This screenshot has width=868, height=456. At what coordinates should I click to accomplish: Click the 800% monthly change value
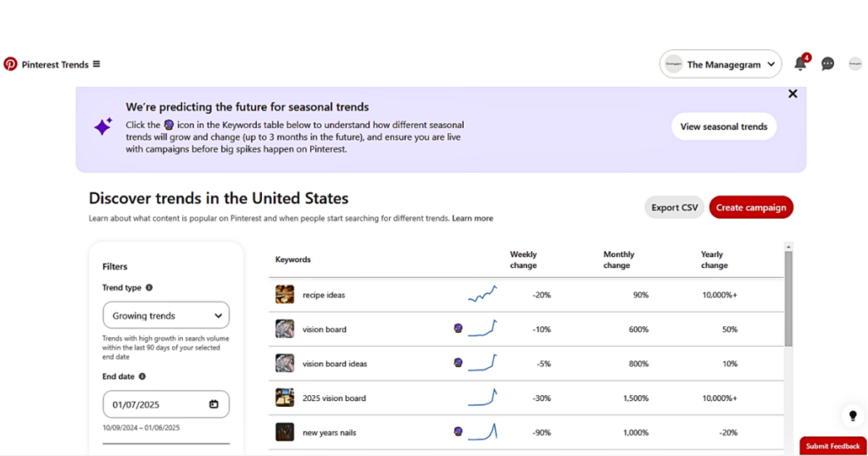[638, 364]
